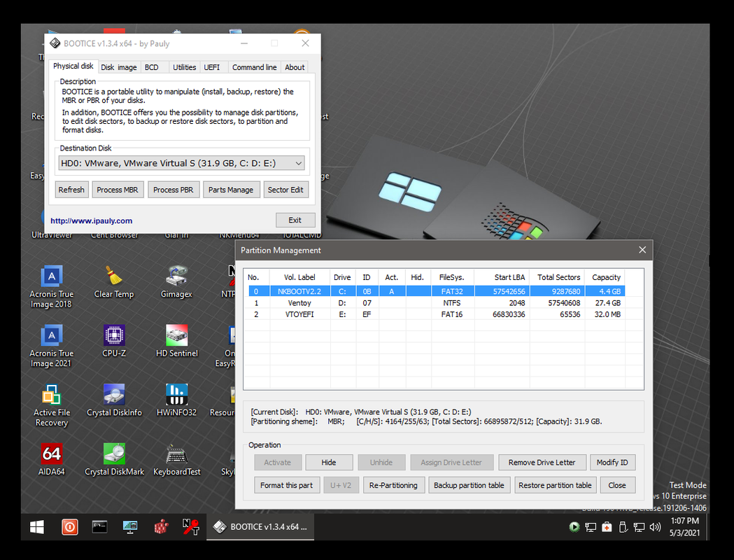Click Process MBR button

coord(118,190)
